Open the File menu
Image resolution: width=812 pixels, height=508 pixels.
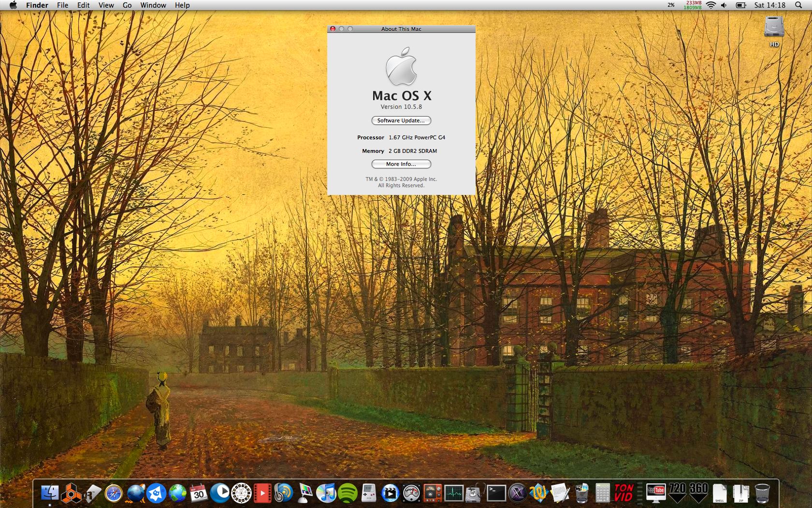[x=62, y=5]
